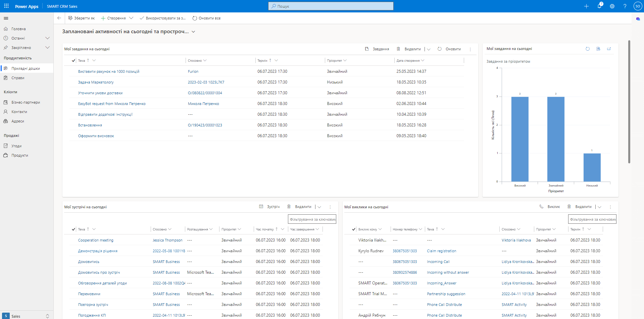Expand the chart using the expand icon
Screen dimensions: 644x319
609,49
